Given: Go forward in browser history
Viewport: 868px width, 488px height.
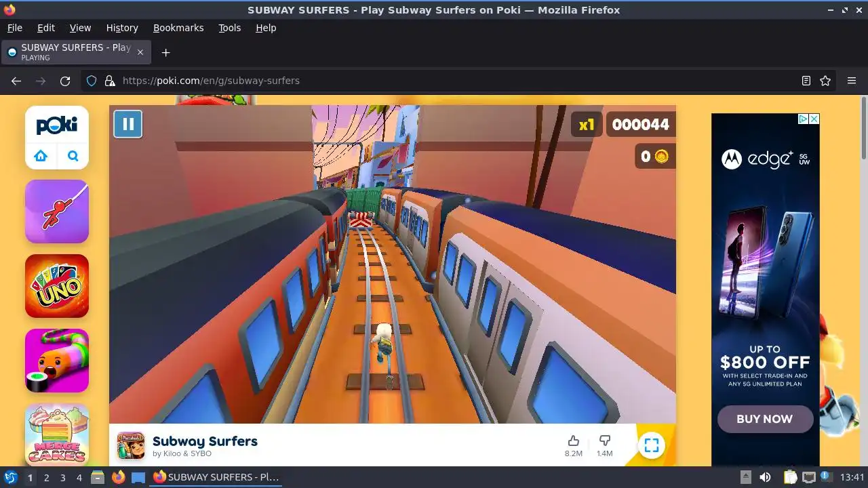Looking at the screenshot, I should 41,81.
